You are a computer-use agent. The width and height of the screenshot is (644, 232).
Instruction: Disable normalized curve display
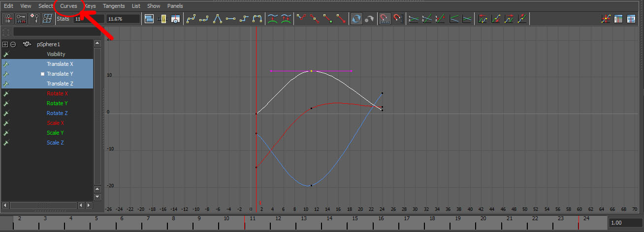427,19
